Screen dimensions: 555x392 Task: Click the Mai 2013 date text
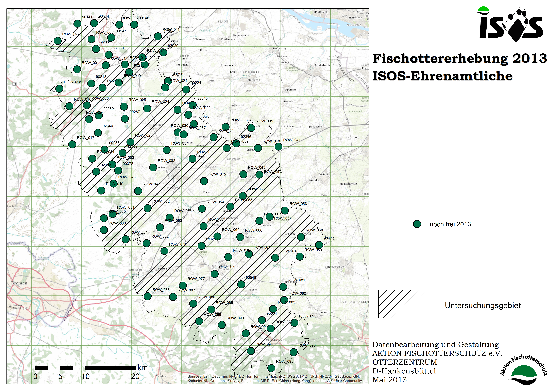point(389,380)
